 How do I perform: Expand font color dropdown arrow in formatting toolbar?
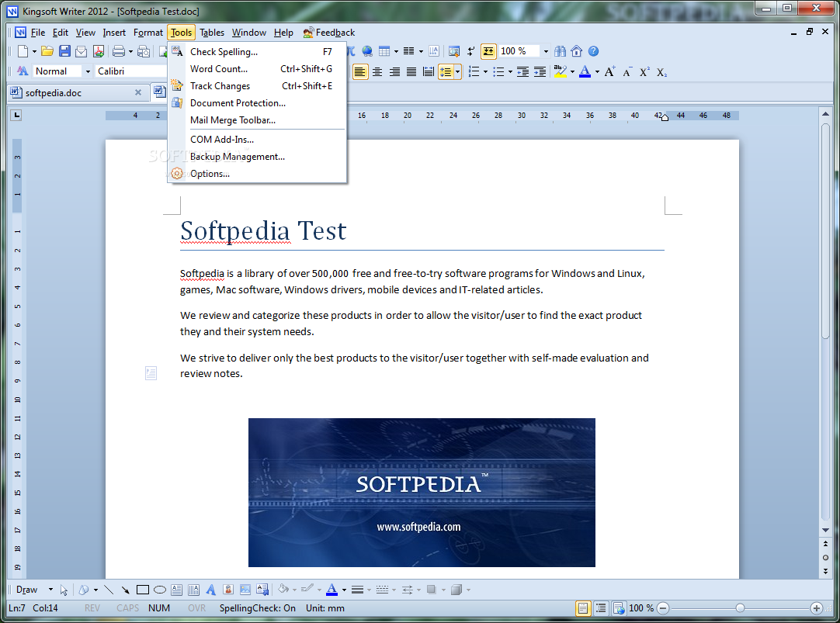(x=597, y=71)
